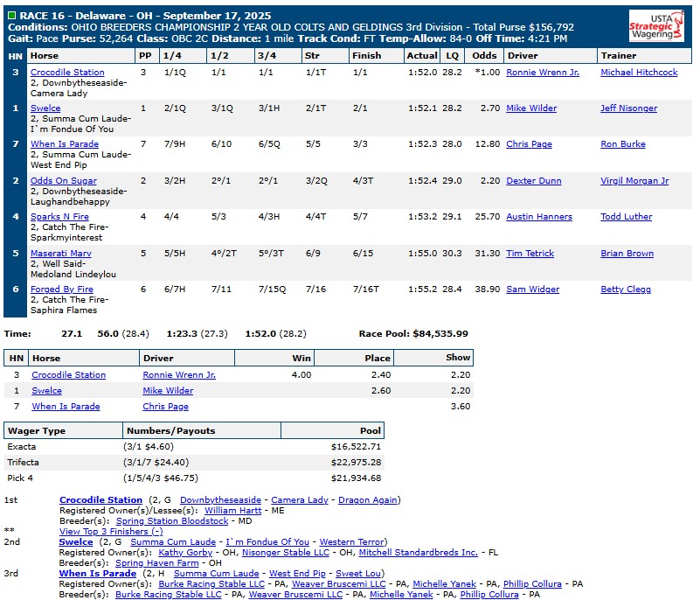This screenshot has width=700, height=600.
Task: Open Crocodile Station in the results table
Action: pyautogui.click(x=67, y=73)
